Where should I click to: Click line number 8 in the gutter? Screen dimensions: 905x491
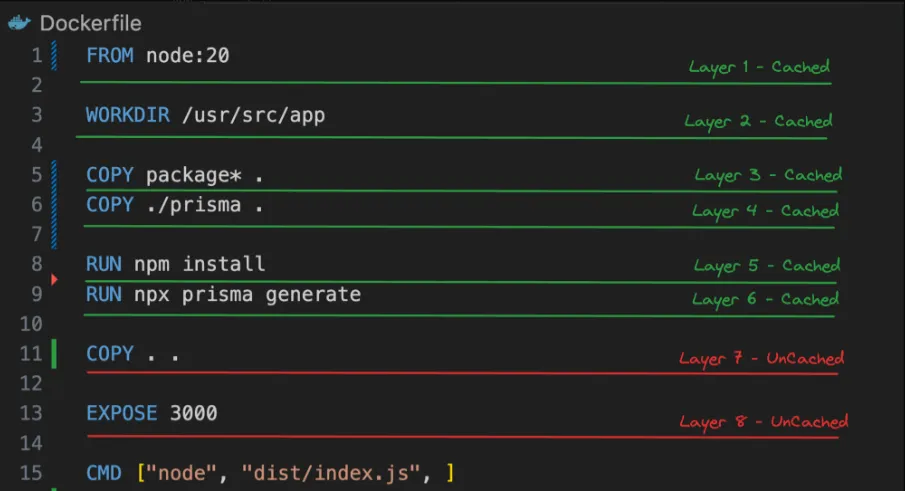point(37,265)
